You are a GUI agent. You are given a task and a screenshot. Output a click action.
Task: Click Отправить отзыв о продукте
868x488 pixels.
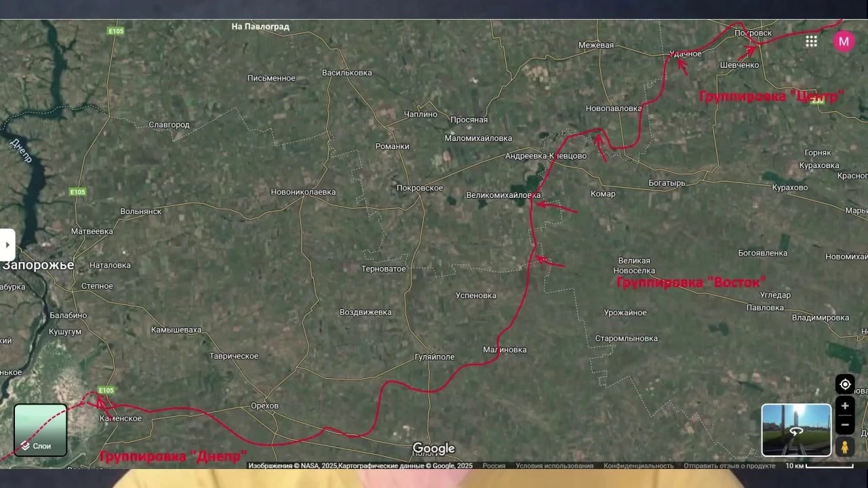click(729, 466)
